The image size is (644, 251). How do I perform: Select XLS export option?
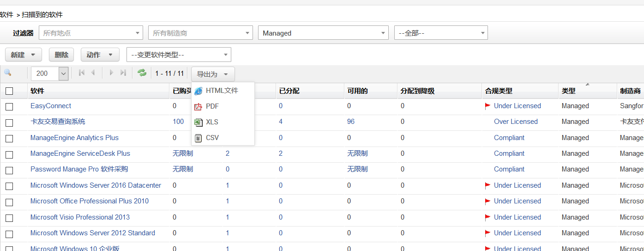tap(212, 122)
